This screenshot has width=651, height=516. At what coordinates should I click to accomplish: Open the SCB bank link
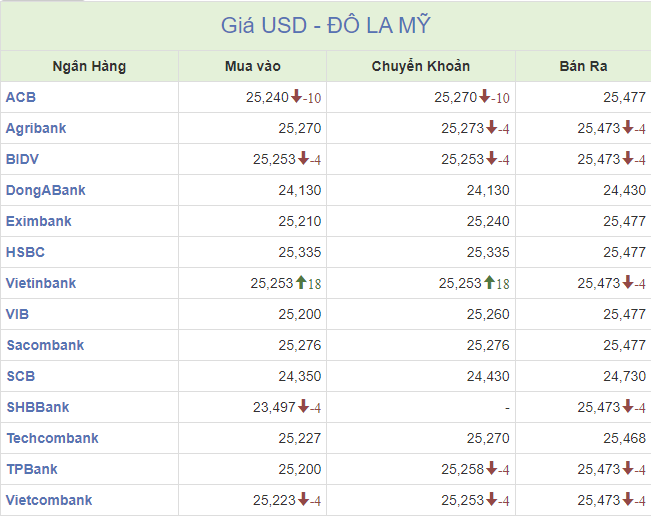point(21,376)
